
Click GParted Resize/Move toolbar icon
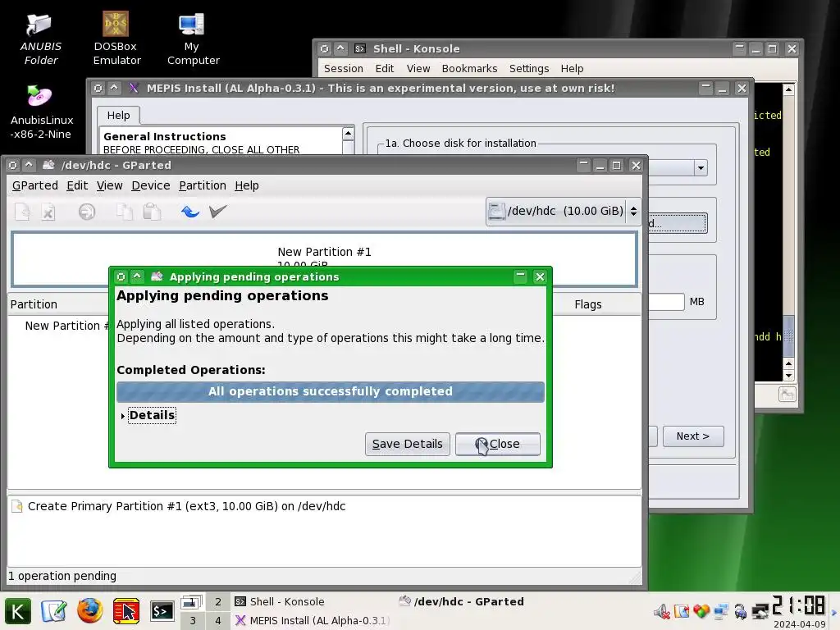87,212
